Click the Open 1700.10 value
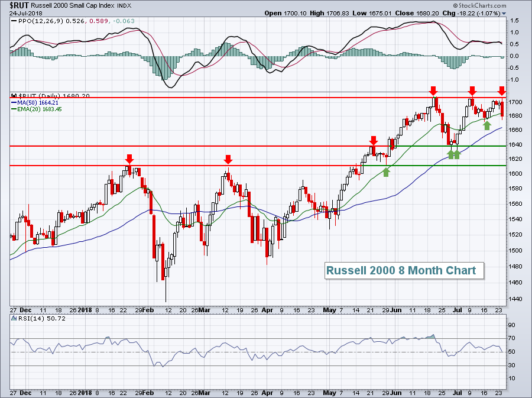The image size is (532, 398). click(286, 13)
